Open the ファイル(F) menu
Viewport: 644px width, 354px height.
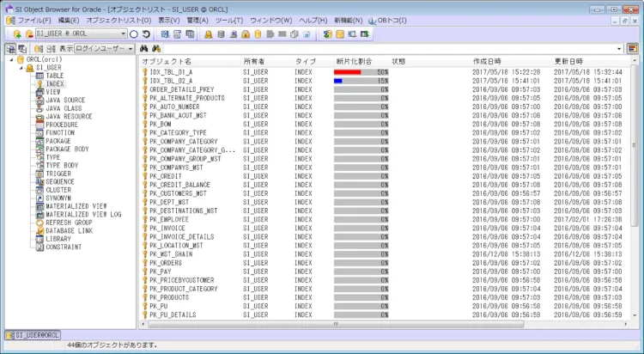34,19
